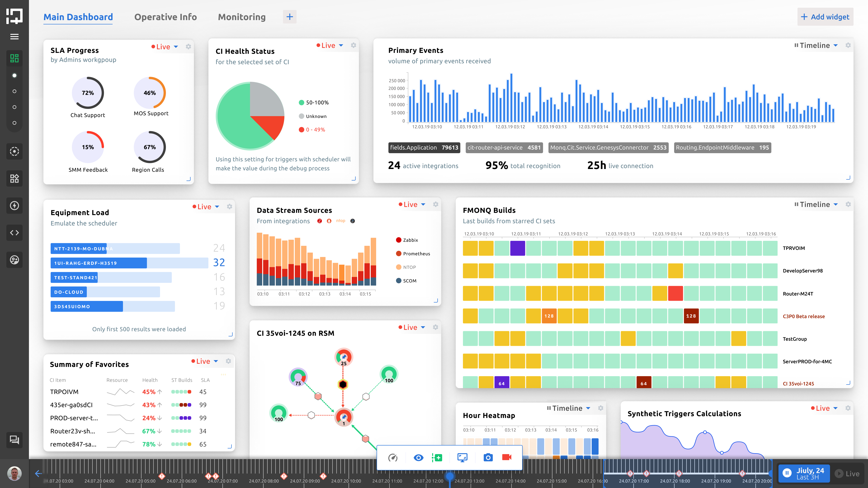Expand Live dropdown on SLA Progress widget
The image size is (868, 488).
tap(176, 47)
